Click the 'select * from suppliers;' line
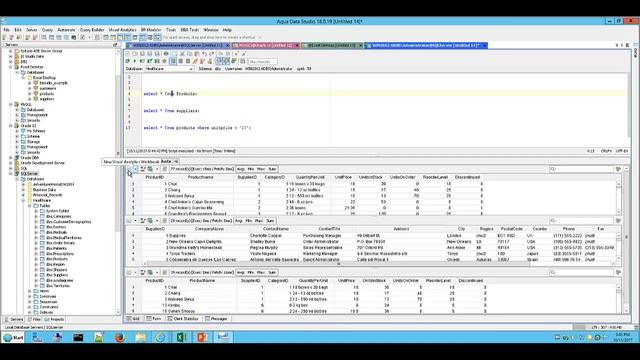The image size is (640, 360). [x=171, y=111]
